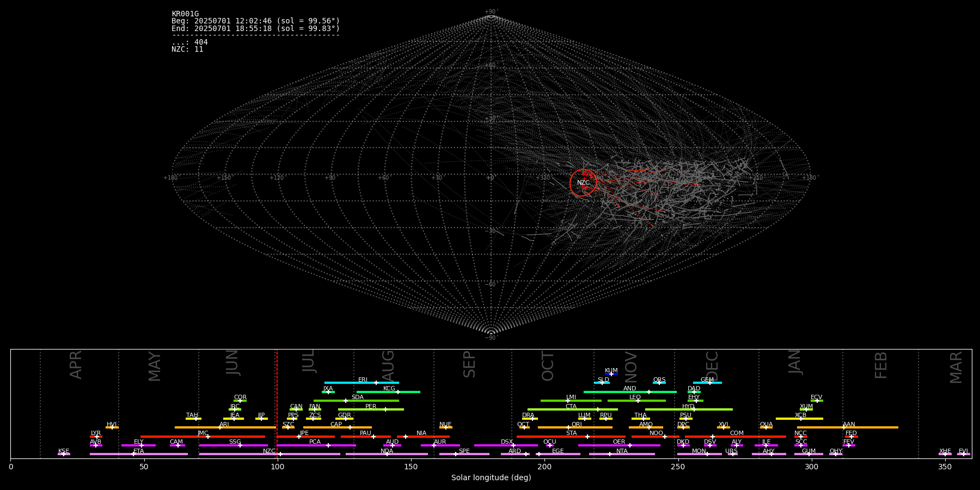Click the NZC label in the timeline
The height and width of the screenshot is (490, 980).
pyautogui.click(x=269, y=451)
